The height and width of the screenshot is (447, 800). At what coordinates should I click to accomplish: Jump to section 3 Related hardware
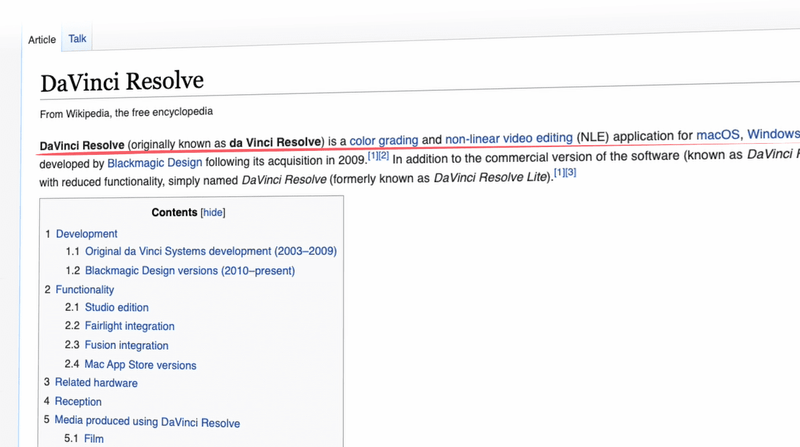[96, 383]
